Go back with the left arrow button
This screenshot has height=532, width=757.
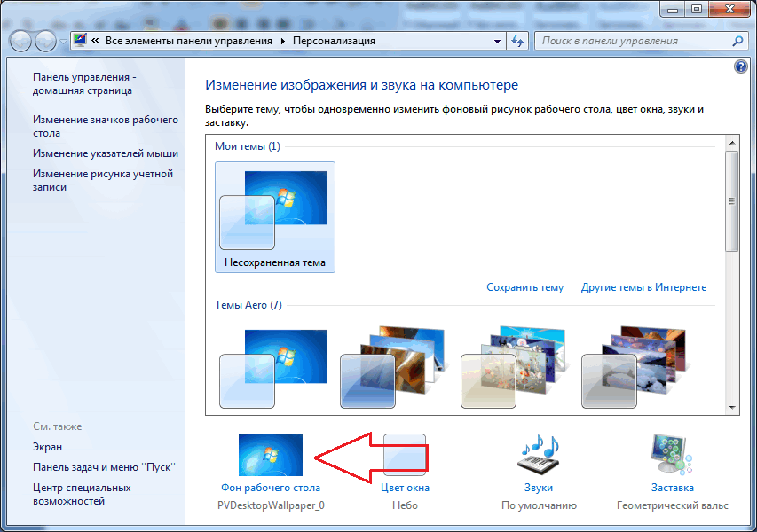20,41
